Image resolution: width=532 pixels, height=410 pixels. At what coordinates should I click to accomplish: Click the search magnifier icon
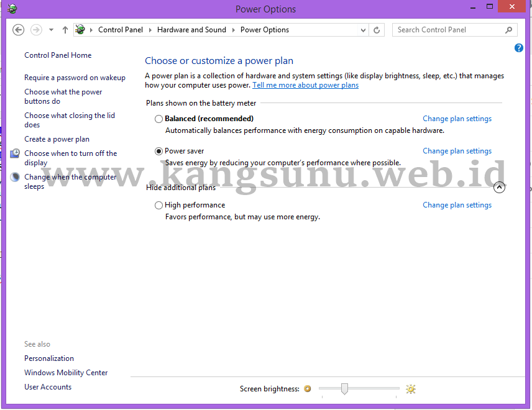coord(508,30)
